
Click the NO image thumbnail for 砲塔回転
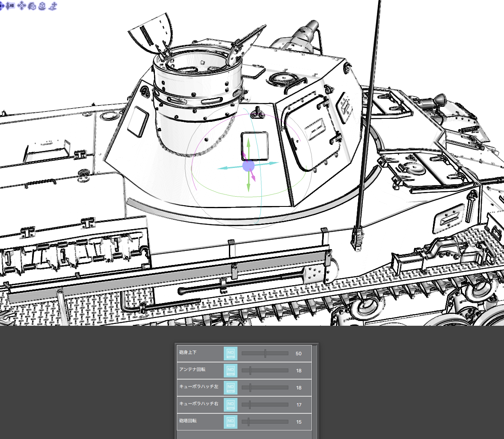coord(231,421)
